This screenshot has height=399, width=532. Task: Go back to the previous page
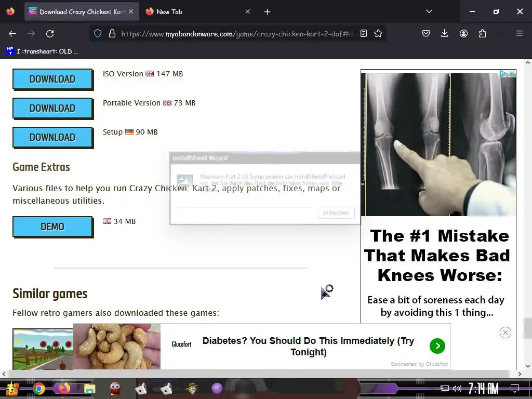coord(12,34)
